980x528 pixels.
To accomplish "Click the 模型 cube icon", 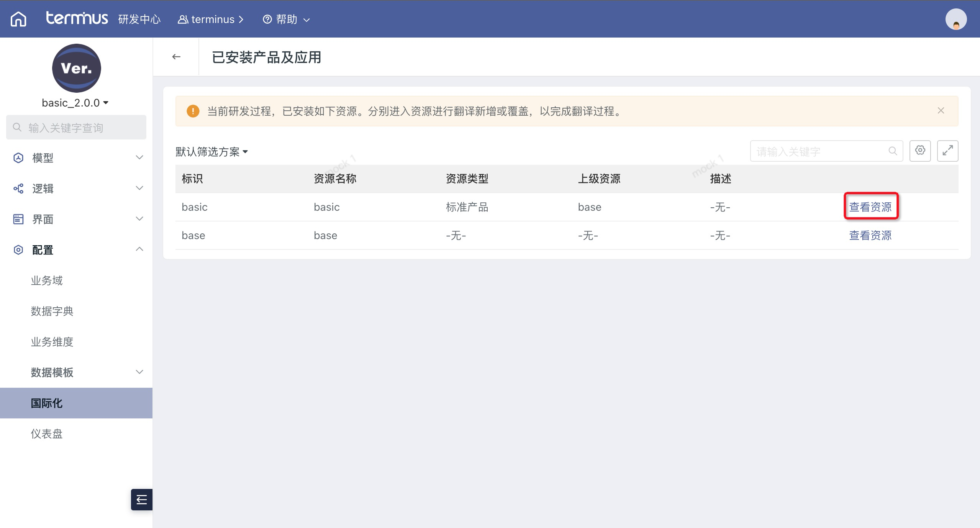I will pos(18,158).
